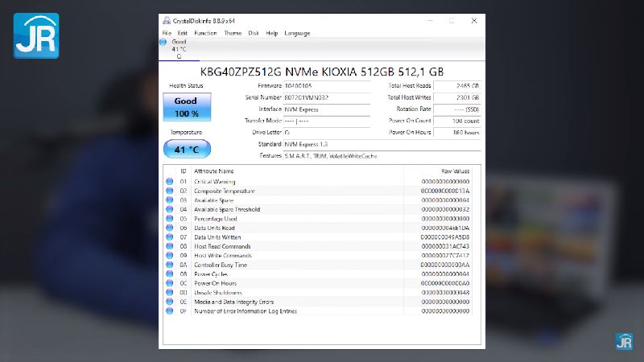Click the 41 °C temperature button
Screen dimensions: 644x362
coord(186,149)
